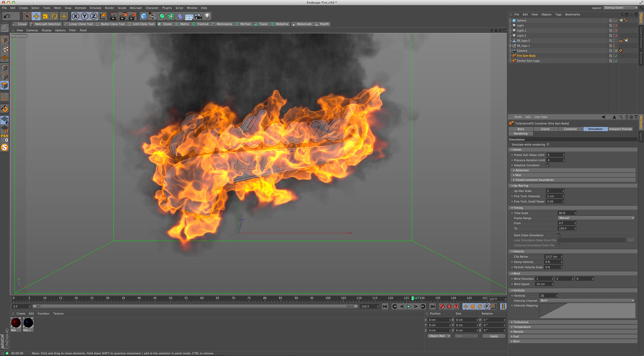Click the Camera object icon
The width and height of the screenshot is (644, 356).
(x=198, y=16)
